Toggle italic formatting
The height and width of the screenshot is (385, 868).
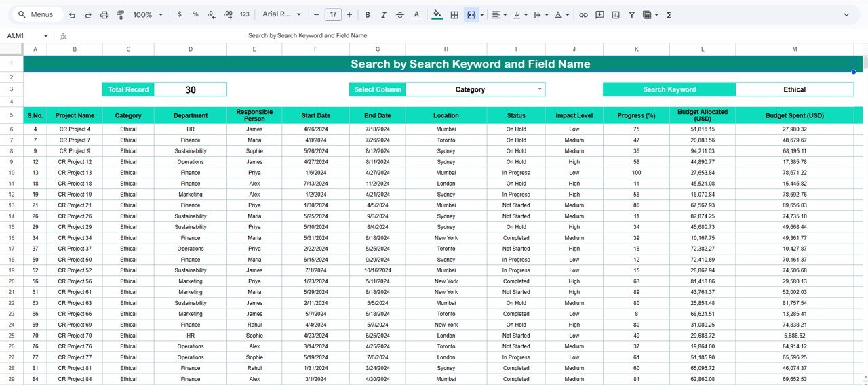point(384,14)
